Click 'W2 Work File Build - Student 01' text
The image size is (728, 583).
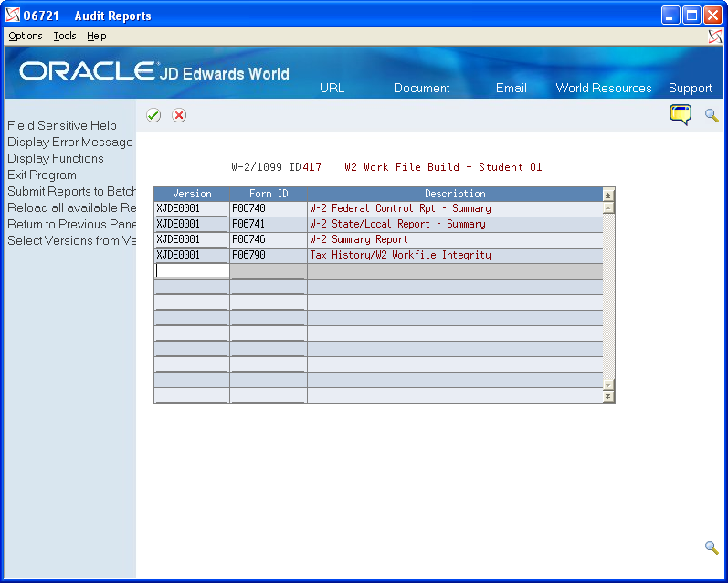(443, 167)
